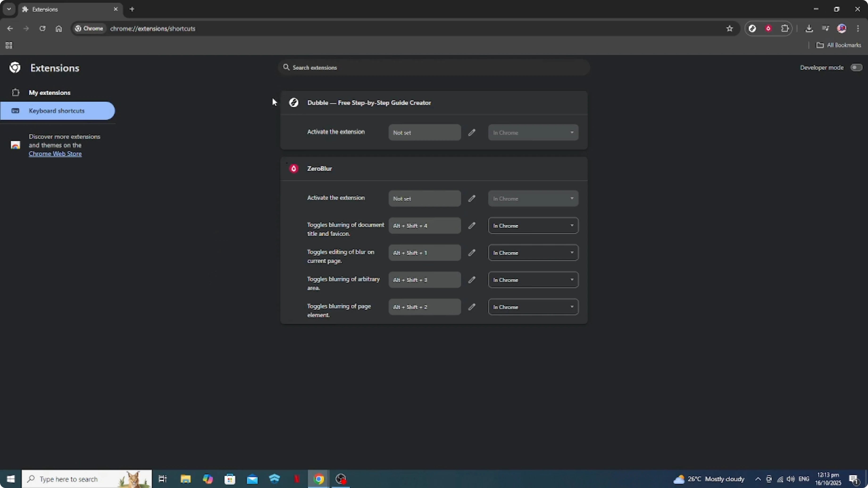
Task: Open the notification center icon
Action: [854, 479]
